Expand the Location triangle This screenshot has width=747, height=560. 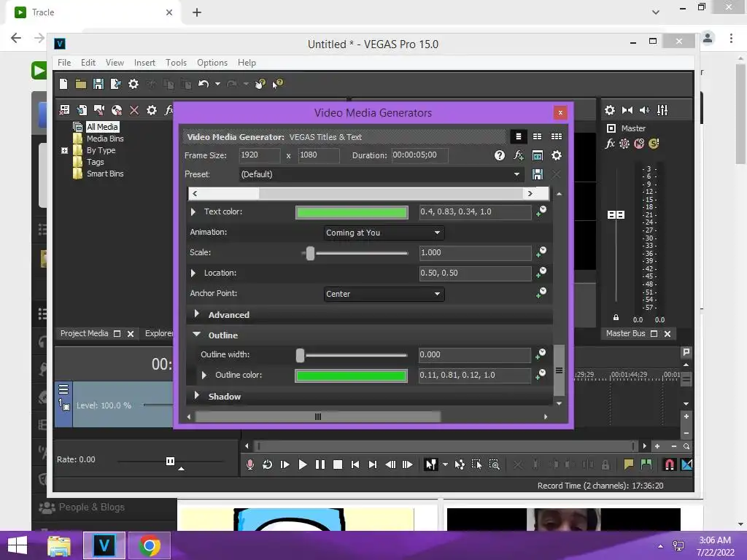pos(193,273)
